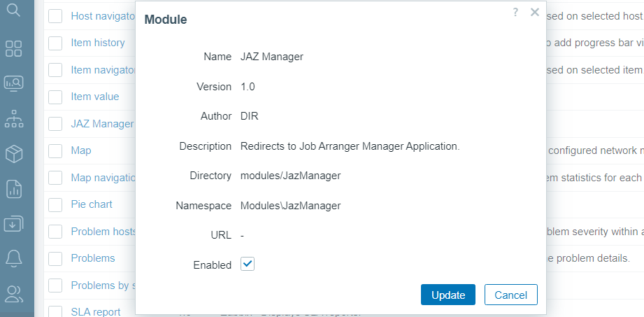Cancel the Module dialog
Screen dimensions: 644x317
pyautogui.click(x=510, y=295)
